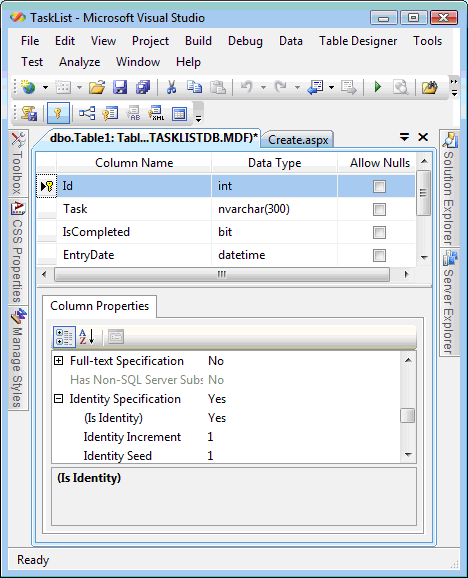Click the Redo arrow icon
The width and height of the screenshot is (468, 578).
click(x=281, y=87)
